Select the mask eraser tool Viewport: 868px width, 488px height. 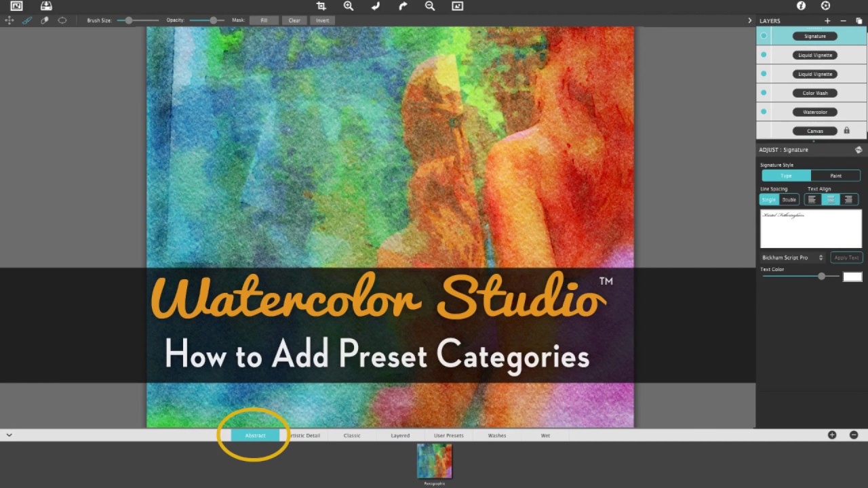pyautogui.click(x=45, y=20)
